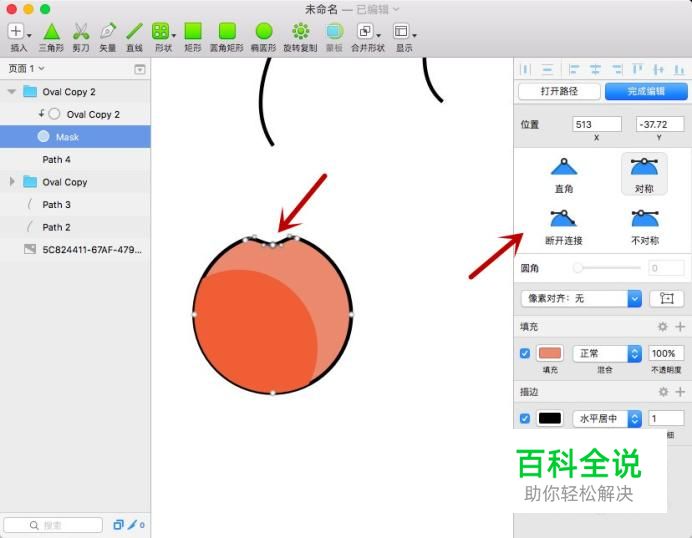Open the fill color swatch
The width and height of the screenshot is (692, 538).
[550, 354]
